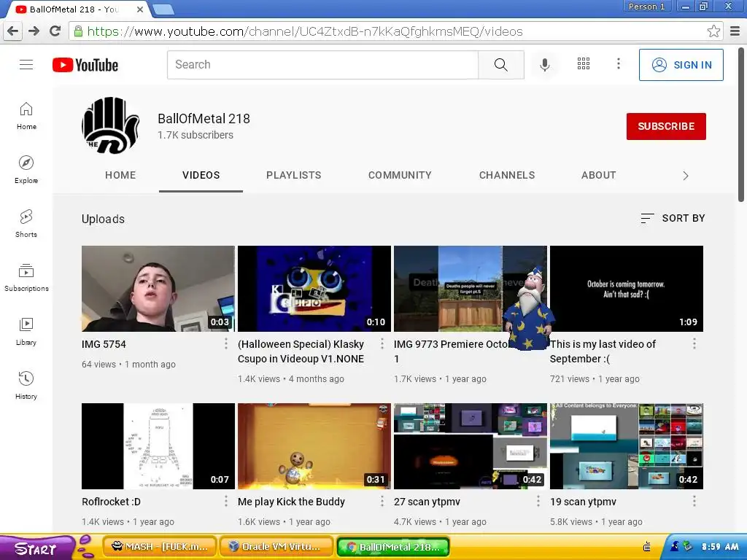Viewport: 747px width, 560px height.
Task: Open options for IMG 5754 video
Action: click(x=226, y=344)
